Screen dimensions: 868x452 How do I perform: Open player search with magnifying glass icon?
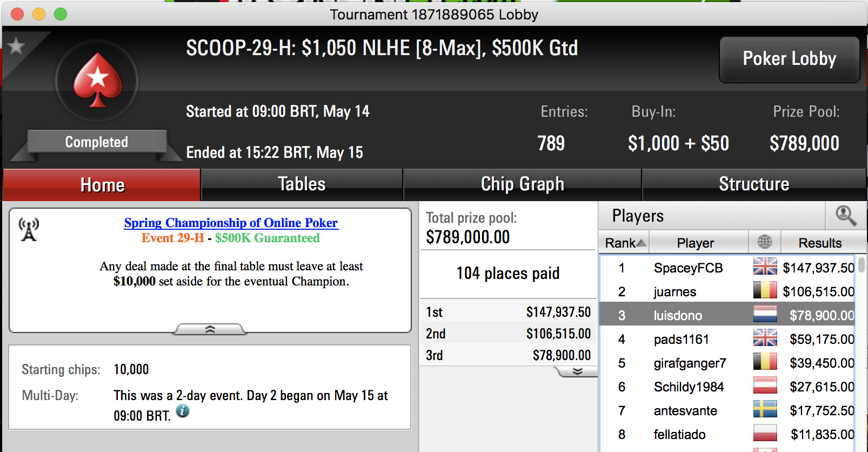click(x=846, y=216)
